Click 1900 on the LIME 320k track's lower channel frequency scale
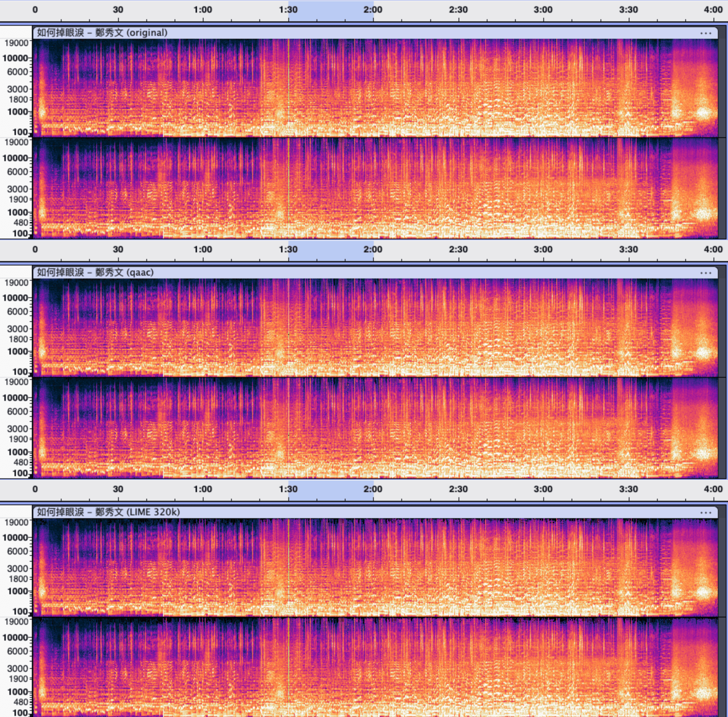The width and height of the screenshot is (728, 717). click(x=18, y=679)
